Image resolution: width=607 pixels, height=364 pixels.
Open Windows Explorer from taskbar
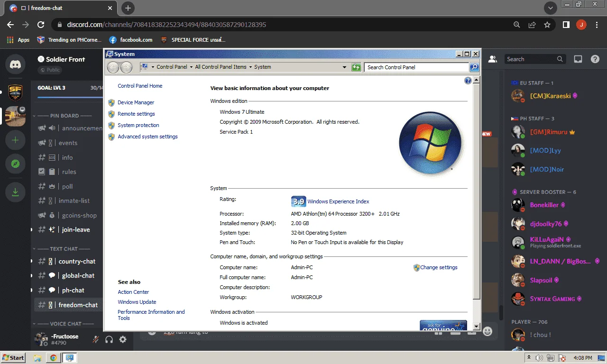pos(37,358)
